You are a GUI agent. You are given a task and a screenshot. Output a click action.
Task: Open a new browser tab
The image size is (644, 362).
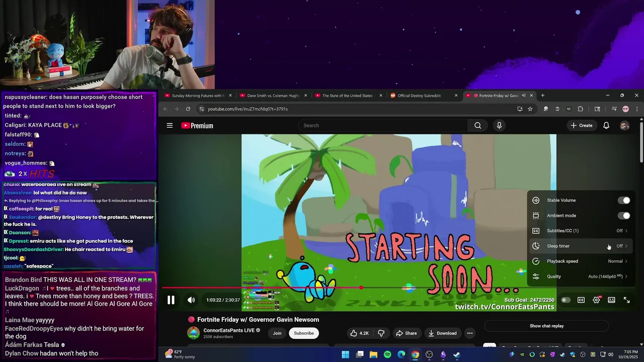[x=542, y=96]
